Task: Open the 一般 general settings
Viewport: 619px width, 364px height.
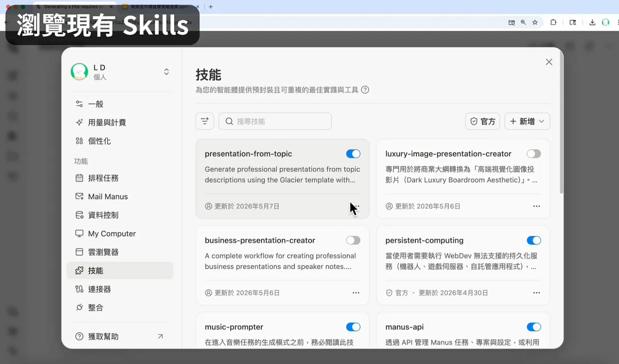Action: tap(120, 104)
